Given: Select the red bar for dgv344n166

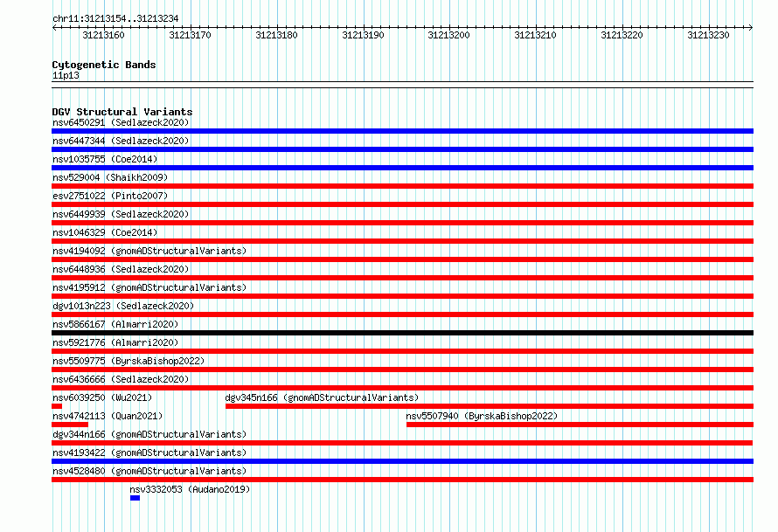Looking at the screenshot, I should [x=402, y=443].
